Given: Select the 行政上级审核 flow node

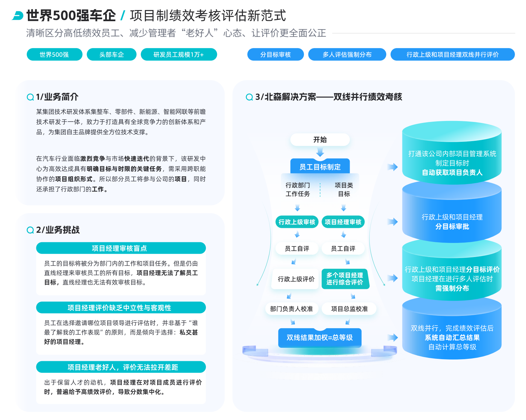Looking at the screenshot, I should 297,222.
